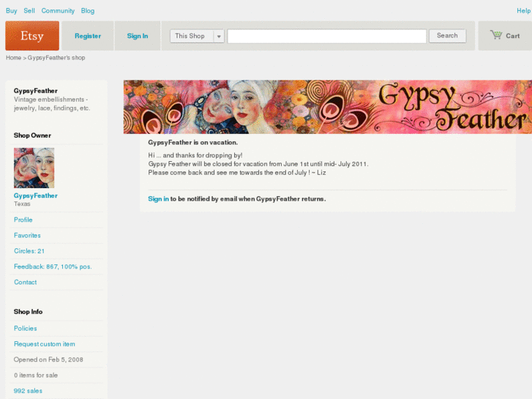Open Request custom item link
Screen dimensions: 532x399
(45, 344)
